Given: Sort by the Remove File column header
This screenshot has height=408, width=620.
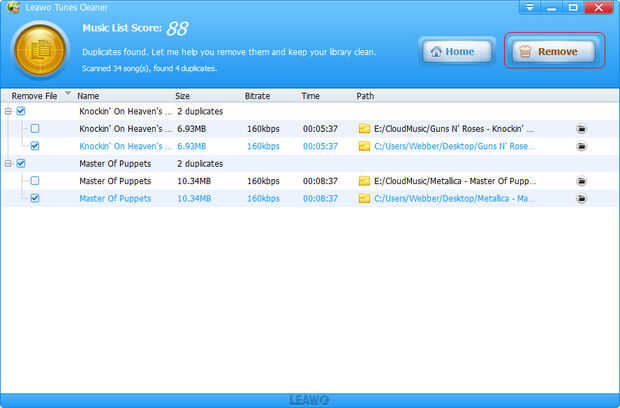Looking at the screenshot, I should tap(34, 96).
